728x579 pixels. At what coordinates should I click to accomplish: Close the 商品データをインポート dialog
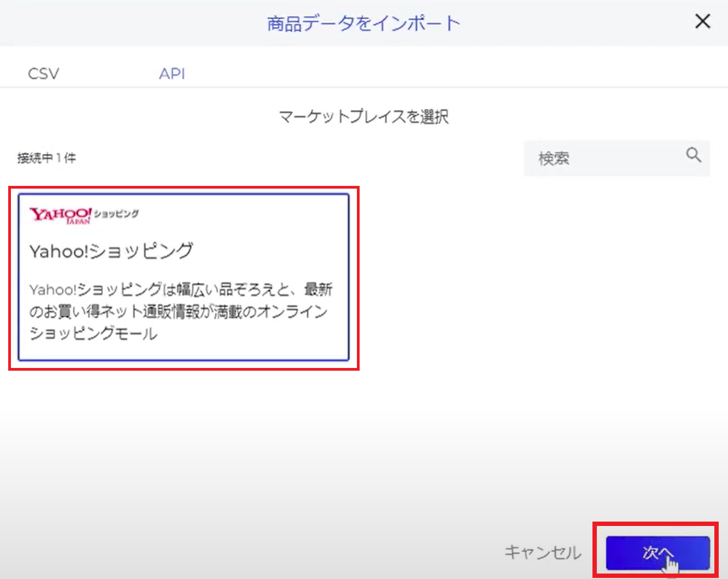point(702,21)
